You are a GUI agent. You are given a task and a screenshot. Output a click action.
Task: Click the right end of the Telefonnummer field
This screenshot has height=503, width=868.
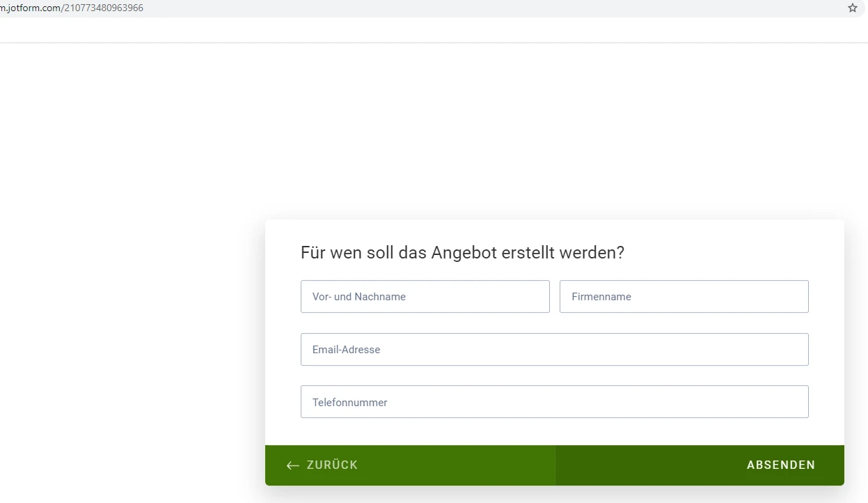(787, 402)
